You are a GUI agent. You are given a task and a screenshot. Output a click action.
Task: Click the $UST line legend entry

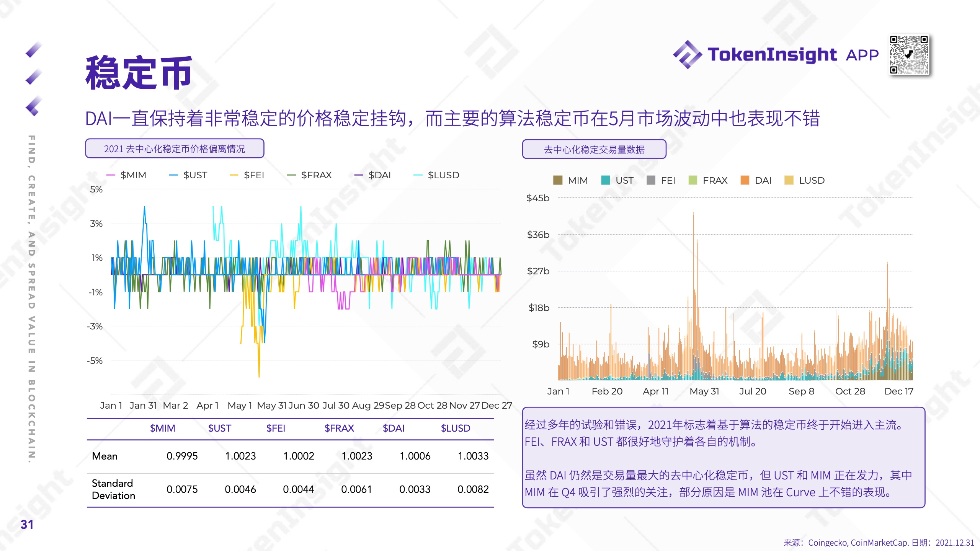188,175
